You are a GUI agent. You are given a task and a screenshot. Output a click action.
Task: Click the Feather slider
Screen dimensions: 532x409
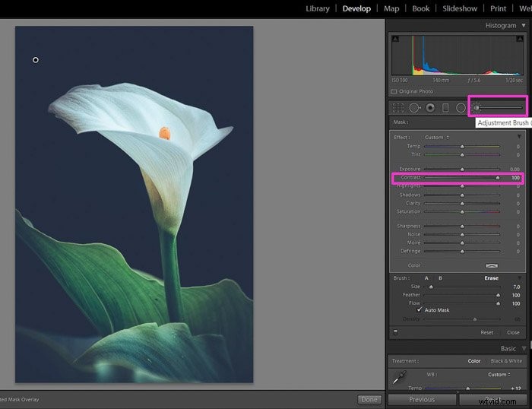462,295
